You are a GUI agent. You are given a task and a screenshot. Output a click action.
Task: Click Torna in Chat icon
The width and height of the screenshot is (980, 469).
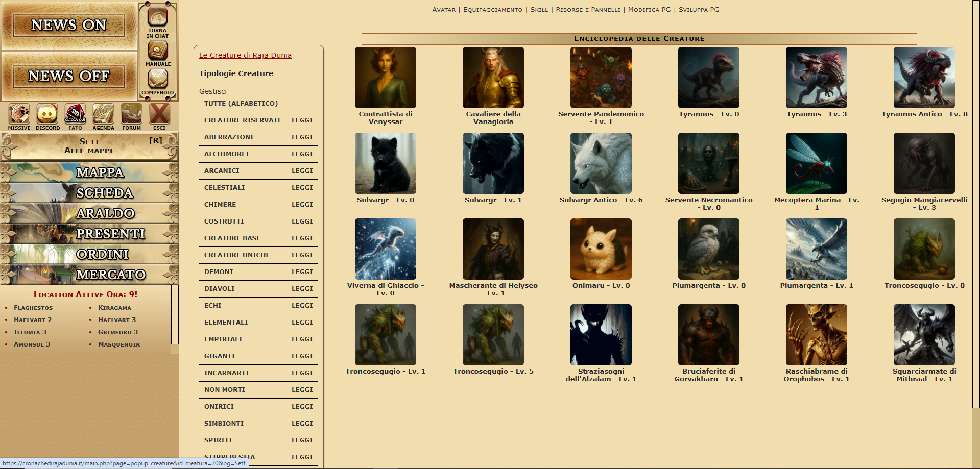coord(157,18)
